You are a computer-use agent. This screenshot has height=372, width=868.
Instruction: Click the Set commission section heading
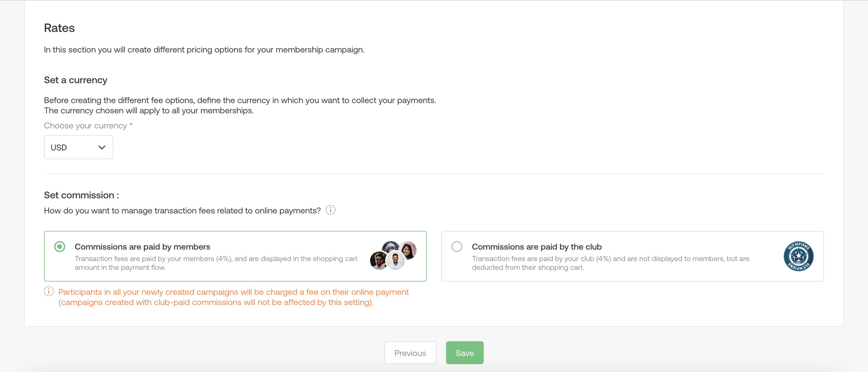pos(82,195)
